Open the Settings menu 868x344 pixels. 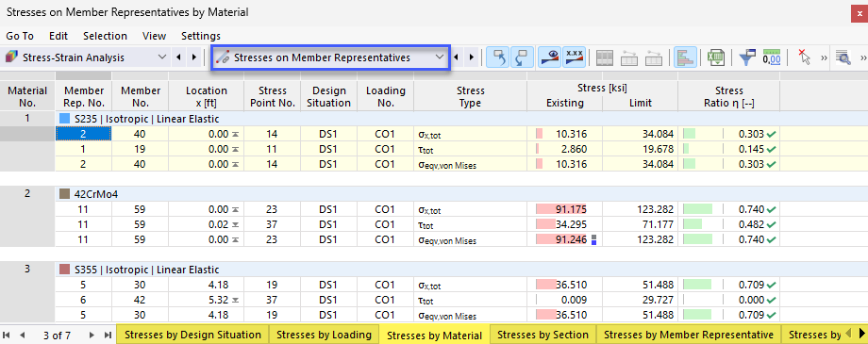click(201, 36)
